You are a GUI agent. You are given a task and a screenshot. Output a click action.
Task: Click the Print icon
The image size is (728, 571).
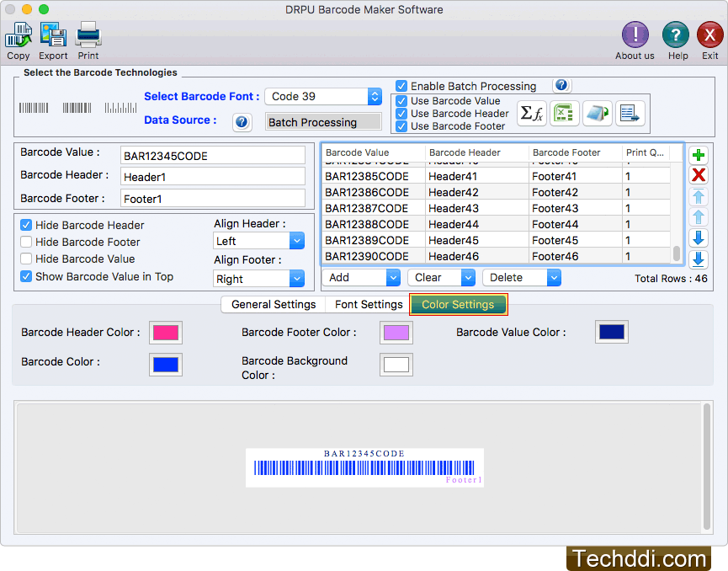pyautogui.click(x=88, y=35)
